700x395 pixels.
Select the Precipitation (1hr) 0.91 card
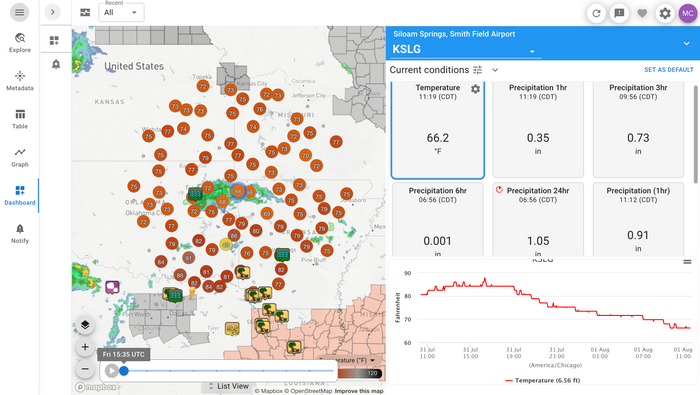click(x=638, y=219)
